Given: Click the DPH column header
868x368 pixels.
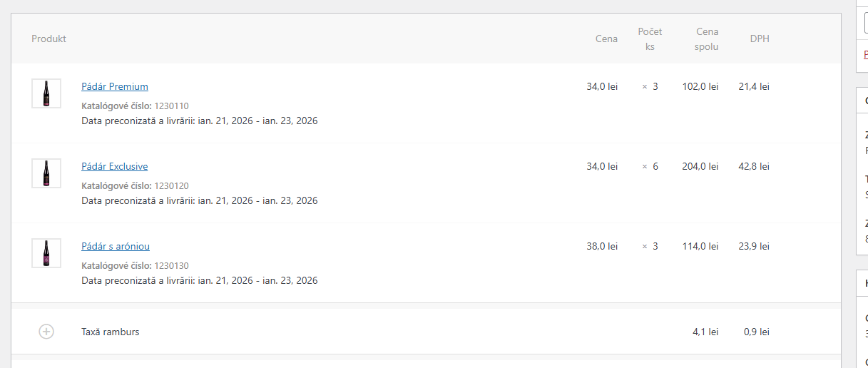Looking at the screenshot, I should pyautogui.click(x=760, y=39).
